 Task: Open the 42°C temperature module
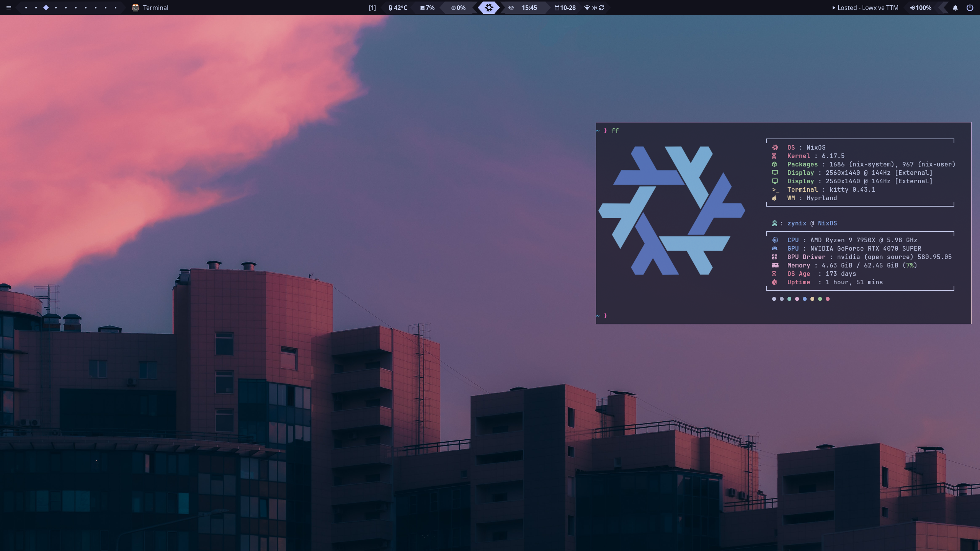[398, 8]
